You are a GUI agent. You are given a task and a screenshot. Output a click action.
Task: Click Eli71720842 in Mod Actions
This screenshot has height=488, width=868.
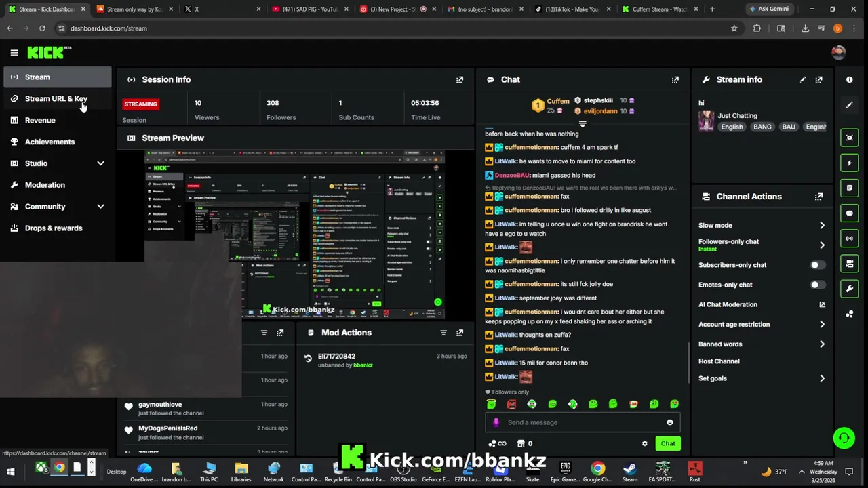coord(336,356)
